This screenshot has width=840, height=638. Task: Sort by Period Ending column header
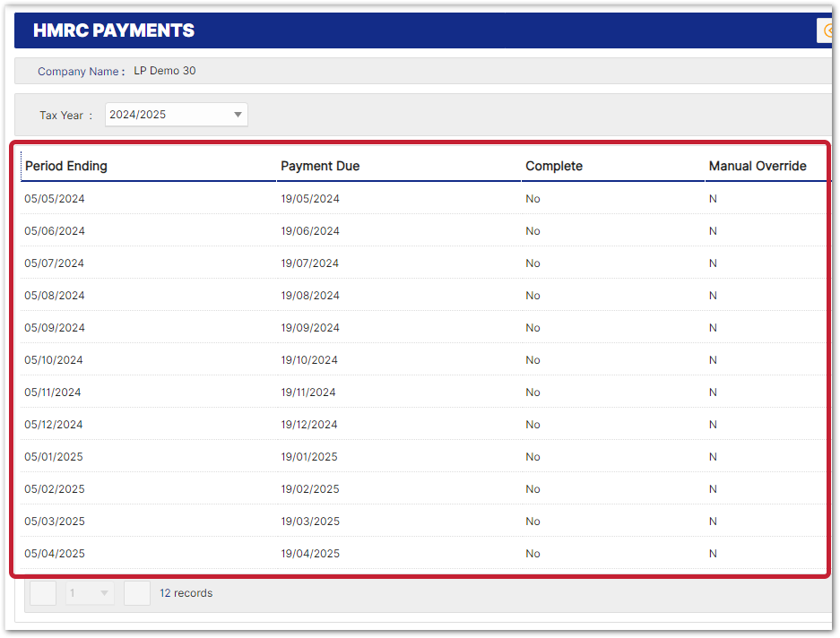tap(66, 166)
